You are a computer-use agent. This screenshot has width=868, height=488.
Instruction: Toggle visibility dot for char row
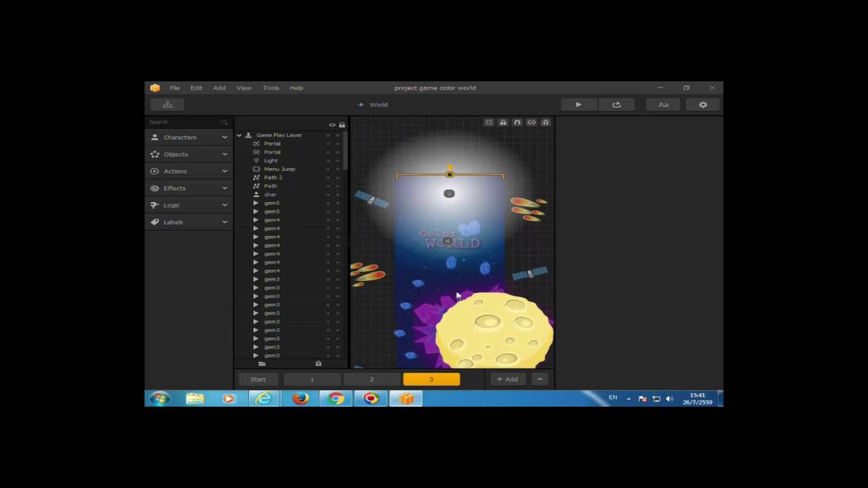[x=328, y=195]
